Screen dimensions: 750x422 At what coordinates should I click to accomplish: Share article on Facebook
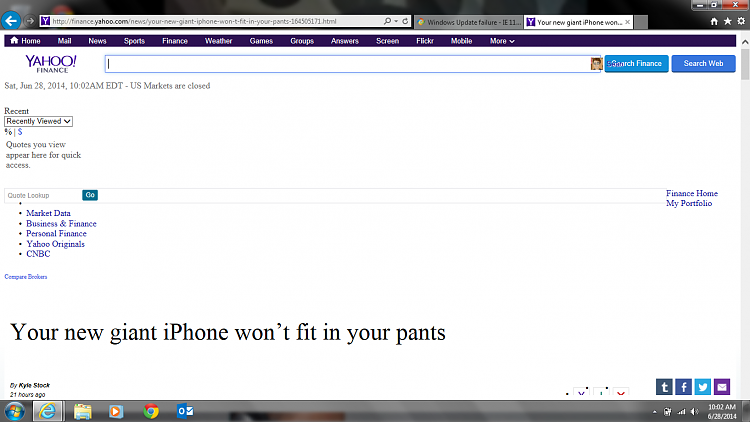(684, 387)
